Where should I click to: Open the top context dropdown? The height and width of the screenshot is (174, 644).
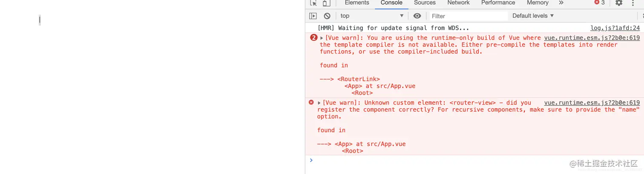[x=372, y=16]
